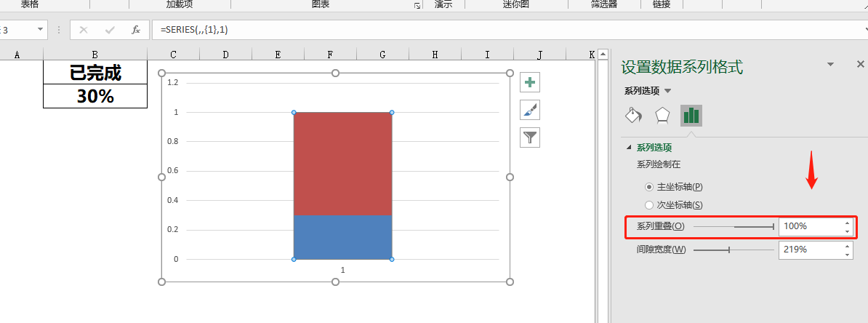Click the vertical axis label 1.2
Image resolution: width=868 pixels, height=323 pixels.
[x=173, y=82]
